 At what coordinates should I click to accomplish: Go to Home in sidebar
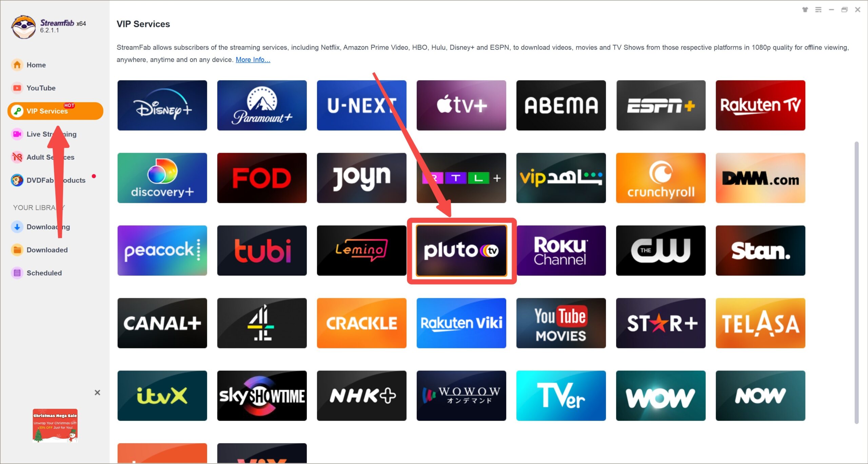coord(36,65)
